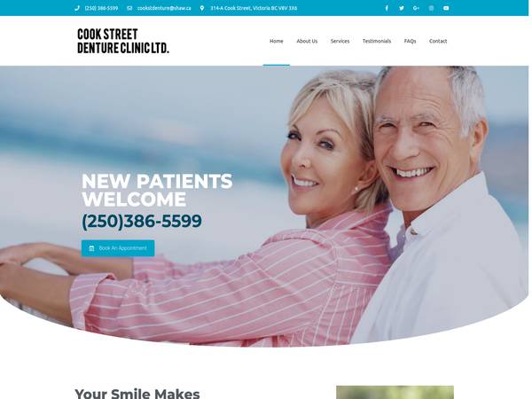Click the map pin location icon
This screenshot has width=532, height=399.
pyautogui.click(x=202, y=8)
